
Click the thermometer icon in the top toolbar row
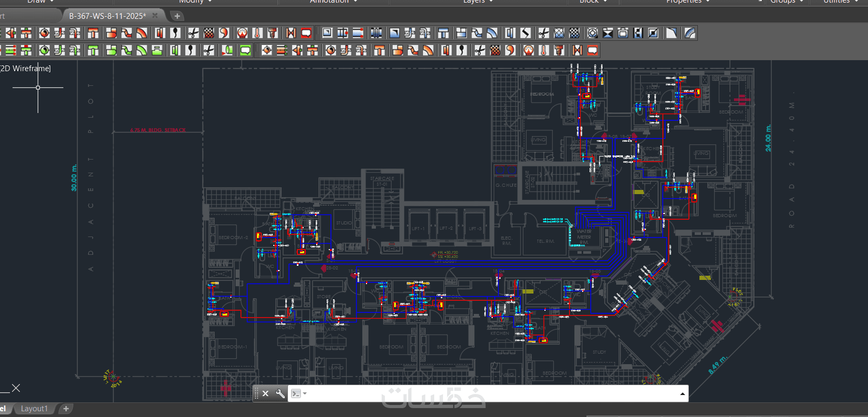(257, 33)
